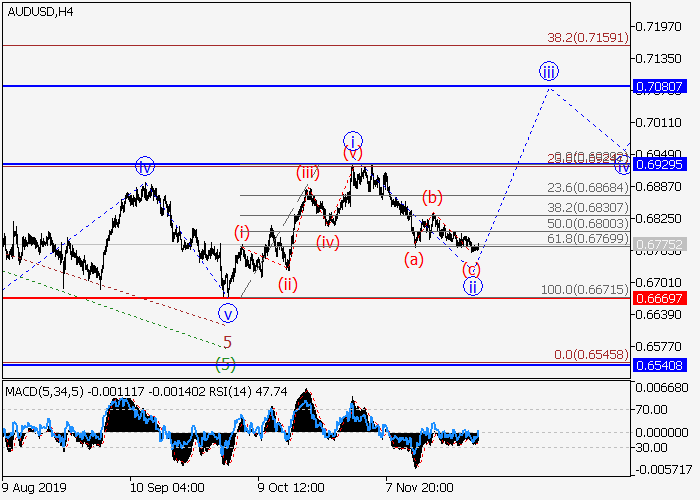Click the red (a) wave label
This screenshot has width=700, height=500.
click(413, 260)
